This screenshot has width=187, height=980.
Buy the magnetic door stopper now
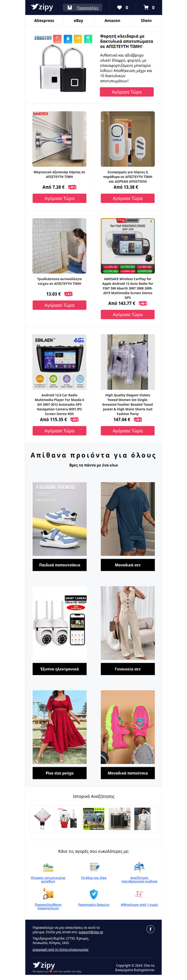59,198
